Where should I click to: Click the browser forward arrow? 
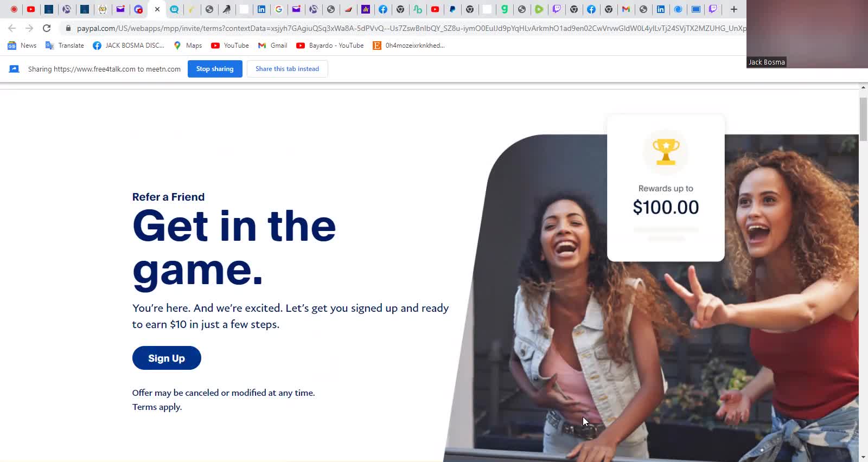point(29,28)
